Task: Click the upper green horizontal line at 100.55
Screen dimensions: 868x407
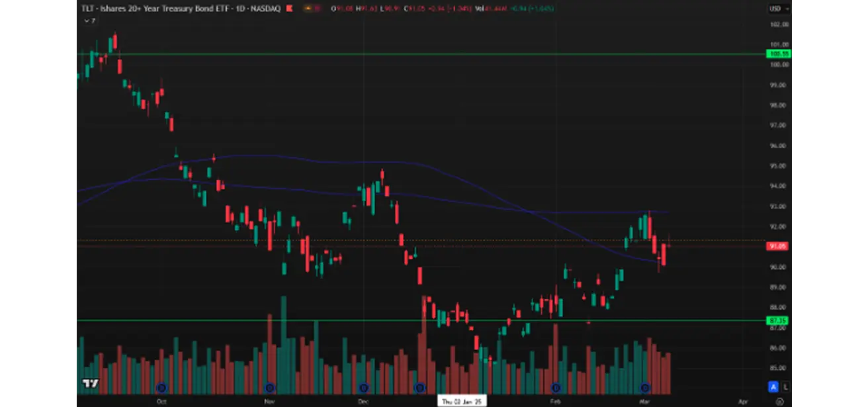Action: point(421,54)
